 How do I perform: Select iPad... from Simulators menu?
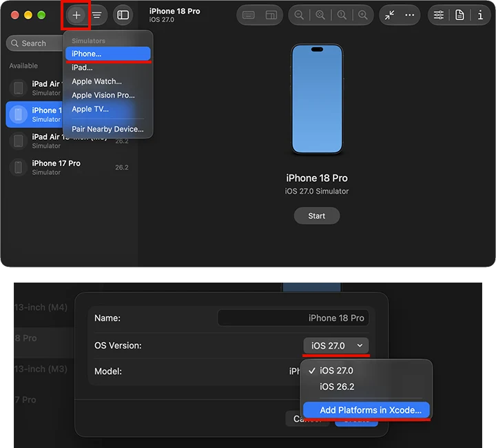(108, 68)
